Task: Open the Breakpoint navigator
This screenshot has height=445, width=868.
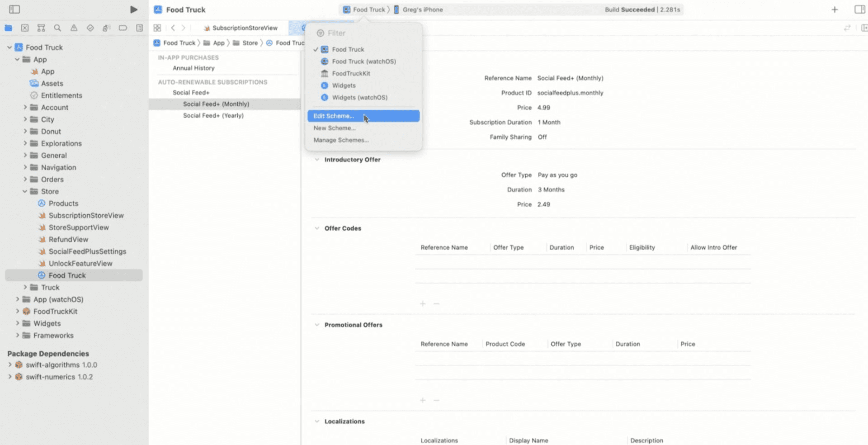Action: tap(123, 28)
